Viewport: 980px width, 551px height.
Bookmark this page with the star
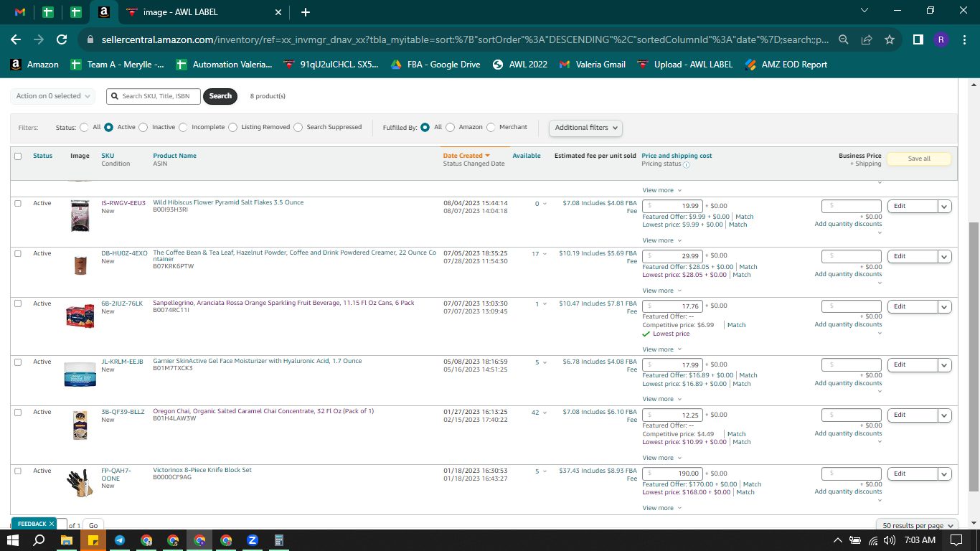point(890,40)
